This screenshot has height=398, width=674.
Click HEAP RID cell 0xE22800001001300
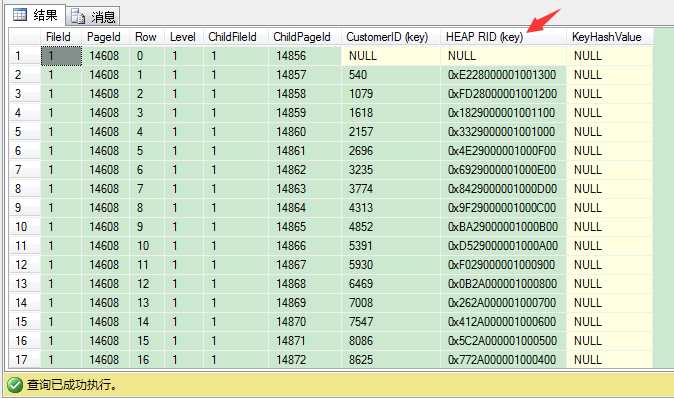(503, 75)
